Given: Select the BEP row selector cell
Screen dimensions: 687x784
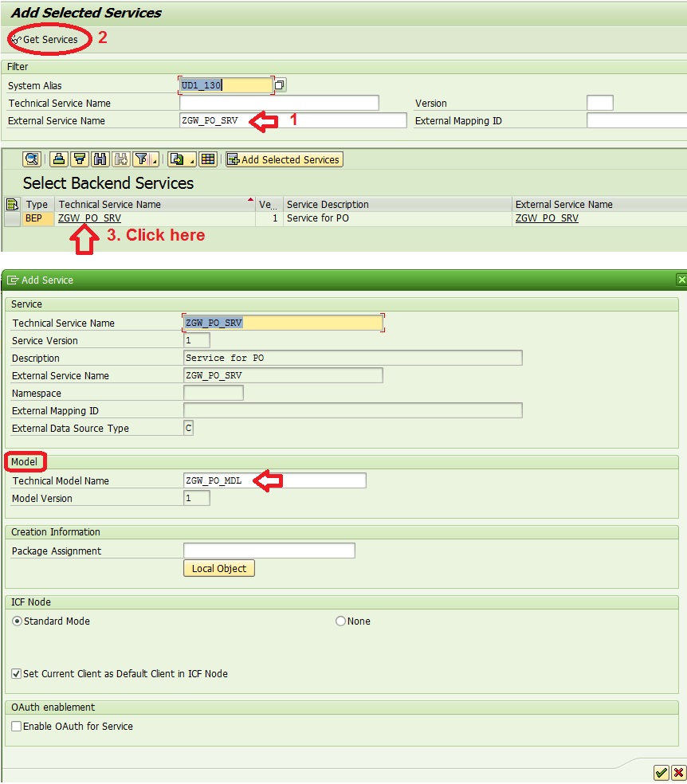Looking at the screenshot, I should click(x=13, y=218).
